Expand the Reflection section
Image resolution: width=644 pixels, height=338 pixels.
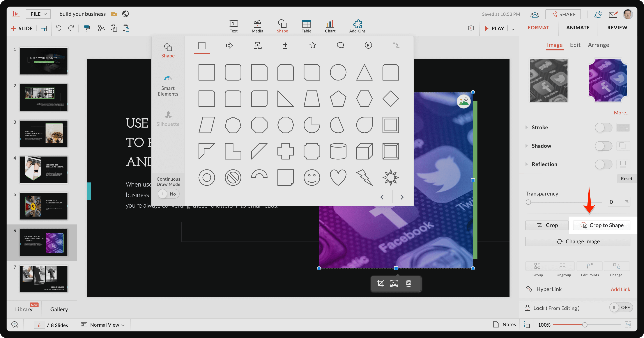tap(527, 164)
